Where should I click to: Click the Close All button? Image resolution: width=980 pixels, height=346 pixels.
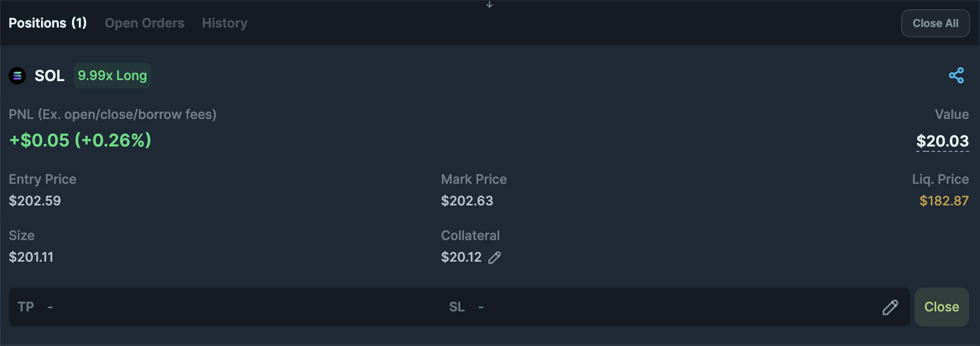click(935, 23)
